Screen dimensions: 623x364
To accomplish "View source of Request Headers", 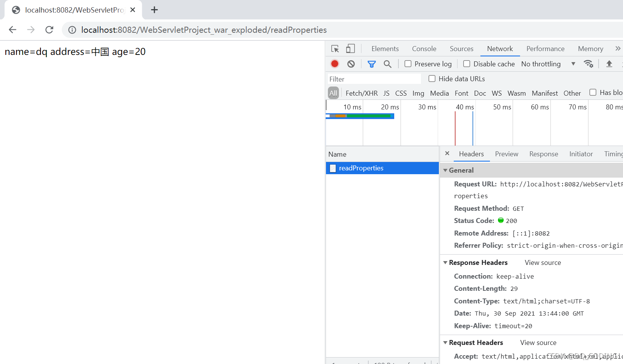I will click(x=538, y=343).
